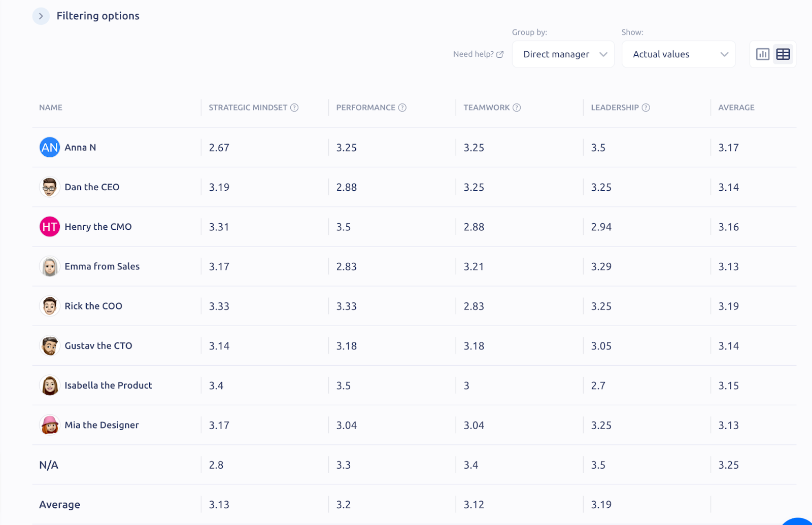Click the Need help link

coord(473,54)
